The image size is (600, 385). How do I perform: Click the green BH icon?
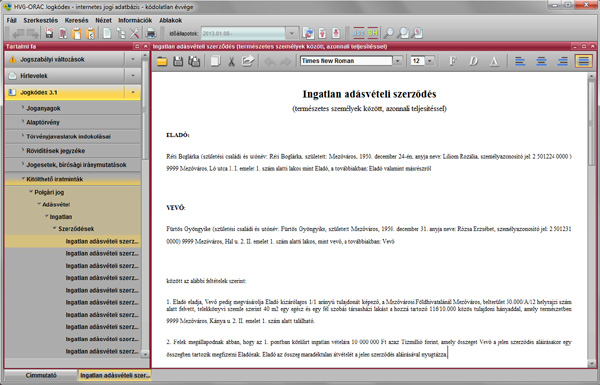(x=373, y=33)
